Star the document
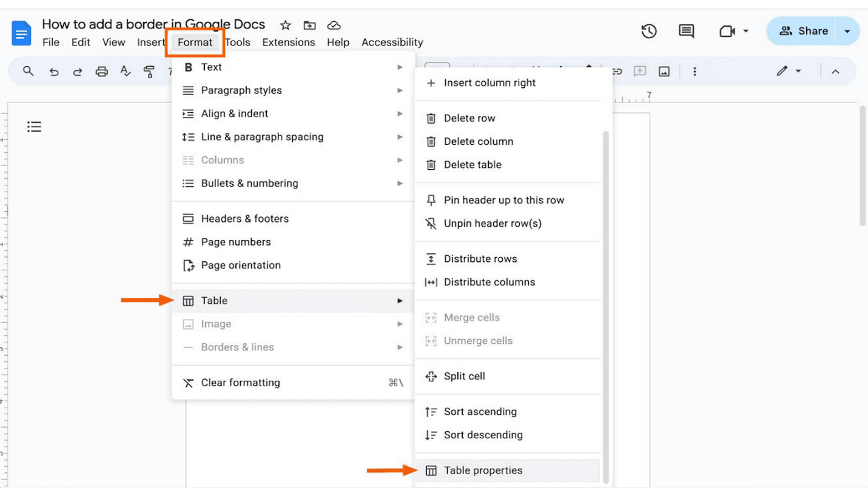 point(285,25)
